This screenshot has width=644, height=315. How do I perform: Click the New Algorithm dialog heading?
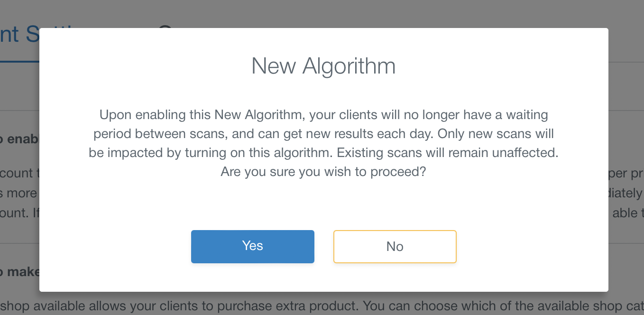[x=323, y=66]
